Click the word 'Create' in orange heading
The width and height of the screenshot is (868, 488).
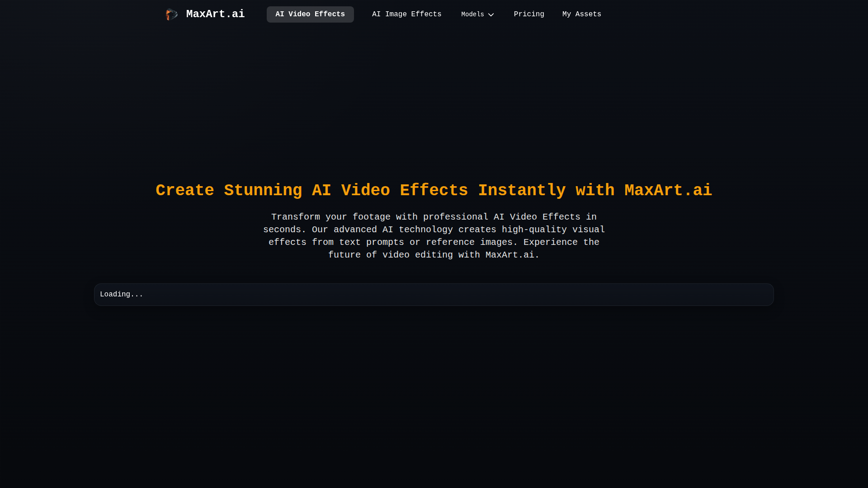[184, 191]
